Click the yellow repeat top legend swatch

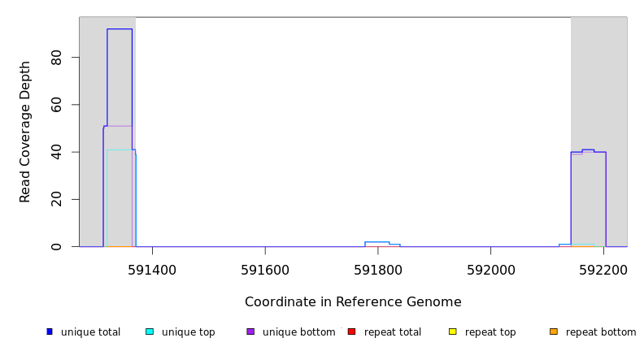453,331
